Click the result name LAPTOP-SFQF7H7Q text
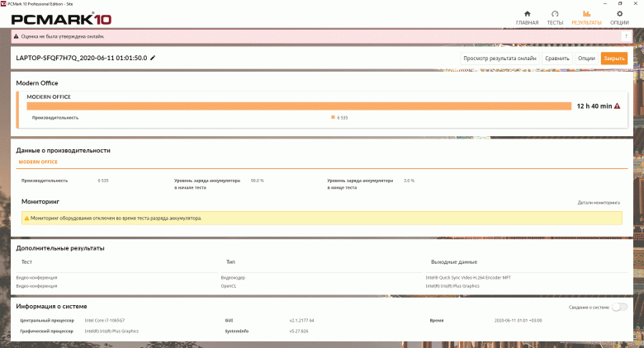Viewport: 644px width, 348px height. (x=81, y=58)
